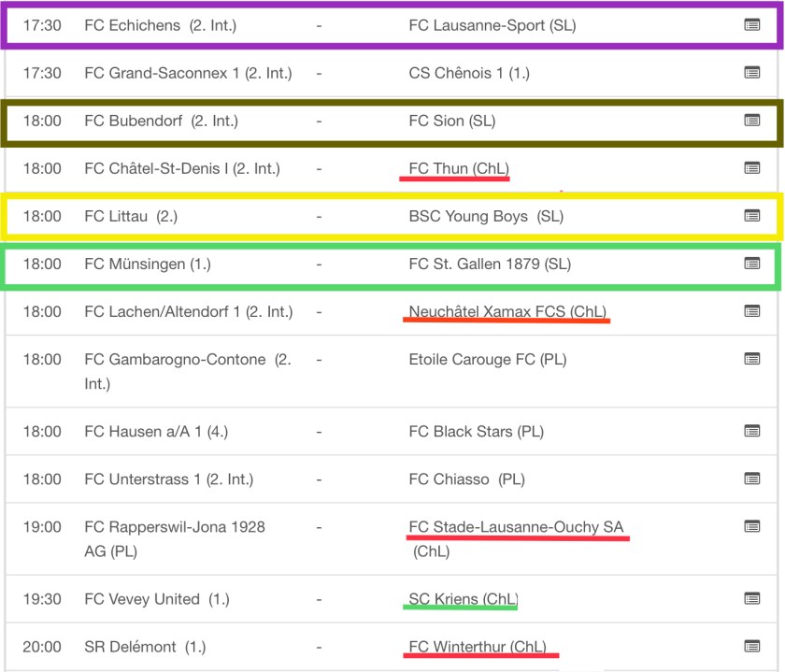Open details icon for FC Black Stars match
This screenshot has height=672, width=785.
click(x=751, y=431)
